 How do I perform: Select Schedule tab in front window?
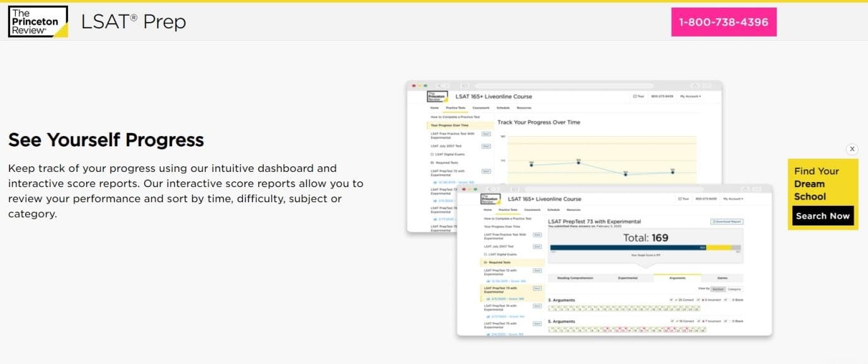point(553,210)
